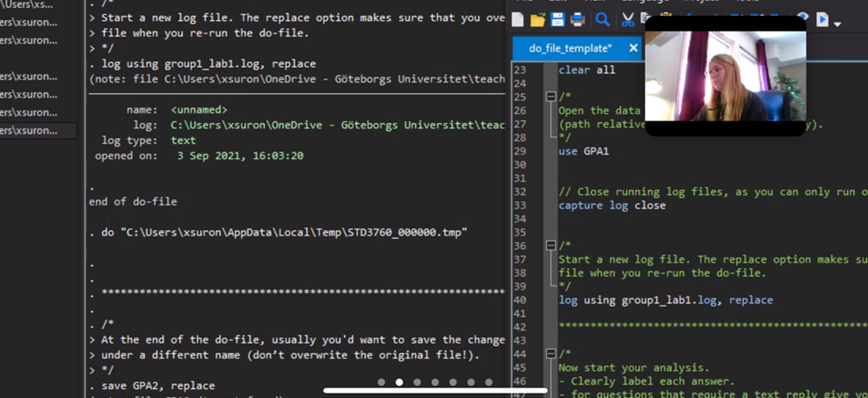Click '(note: file C:\Users\xsuron\OneDrive' line in Results
The height and width of the screenshot is (398, 868).
(296, 79)
